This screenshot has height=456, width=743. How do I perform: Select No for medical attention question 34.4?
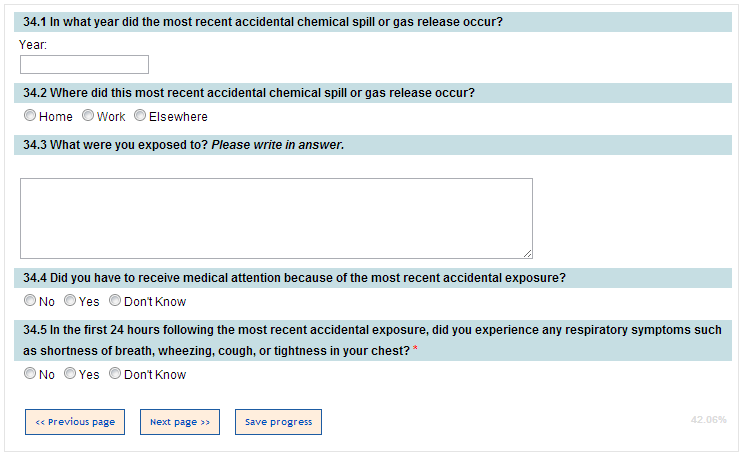(x=31, y=301)
